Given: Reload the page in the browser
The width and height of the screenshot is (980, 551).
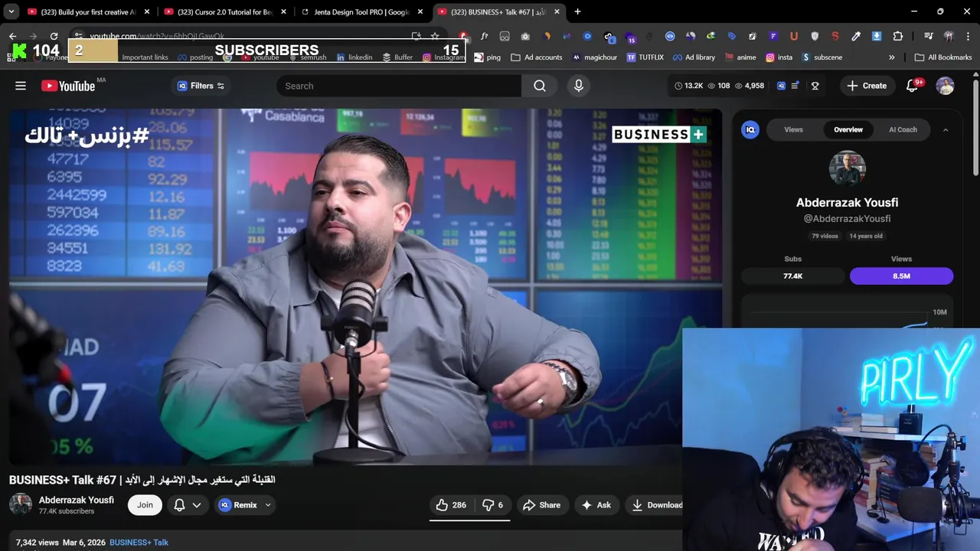Looking at the screenshot, I should tap(54, 36).
